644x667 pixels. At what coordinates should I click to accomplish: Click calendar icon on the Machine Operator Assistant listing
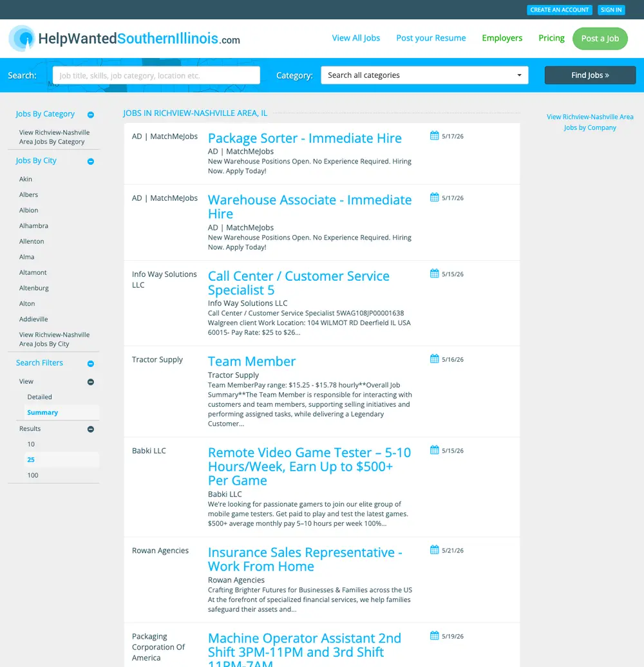[x=434, y=636]
